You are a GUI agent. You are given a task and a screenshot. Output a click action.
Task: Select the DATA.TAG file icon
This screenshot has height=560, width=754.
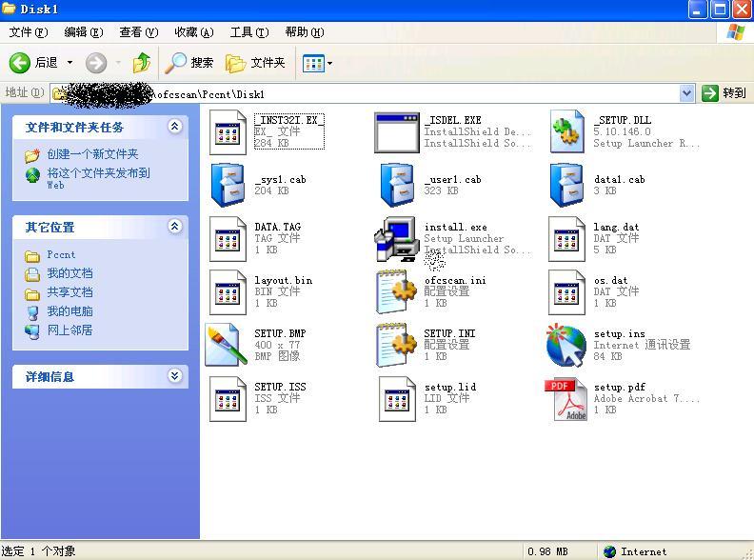pos(228,239)
